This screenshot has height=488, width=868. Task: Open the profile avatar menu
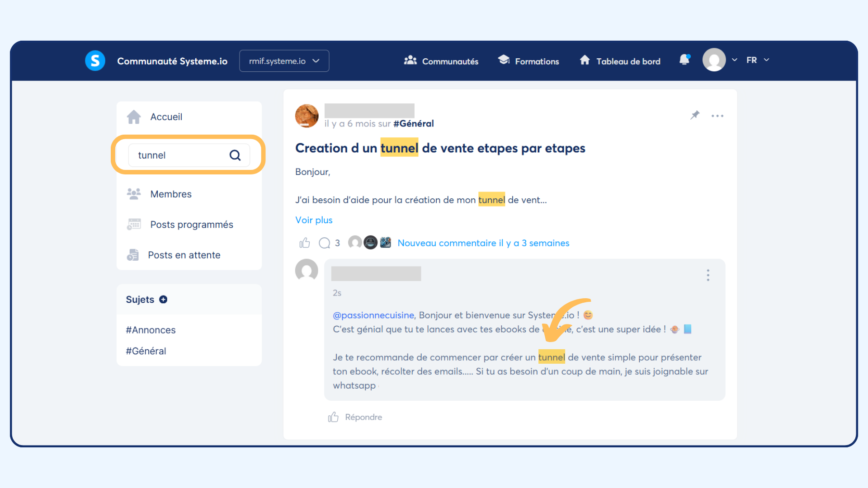[714, 60]
